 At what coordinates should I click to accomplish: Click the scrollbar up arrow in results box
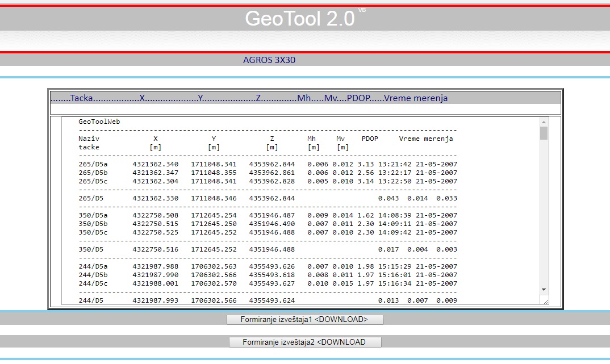544,122
